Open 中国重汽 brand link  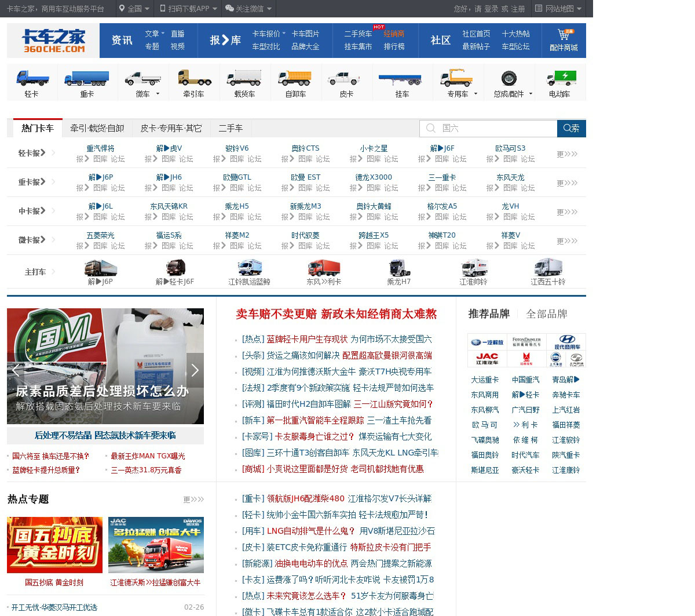pos(525,380)
